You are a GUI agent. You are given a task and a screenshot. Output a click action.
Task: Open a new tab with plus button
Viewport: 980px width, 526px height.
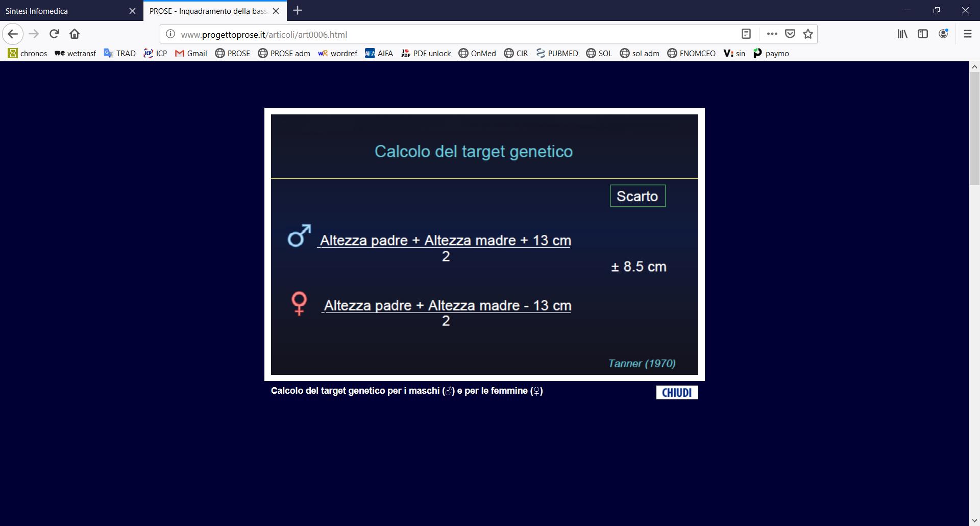tap(298, 11)
